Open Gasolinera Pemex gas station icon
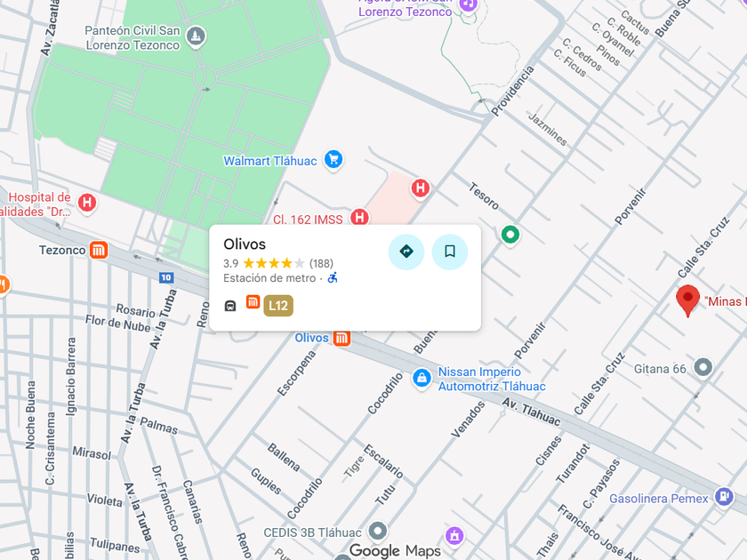The height and width of the screenshot is (560, 747). 724,497
